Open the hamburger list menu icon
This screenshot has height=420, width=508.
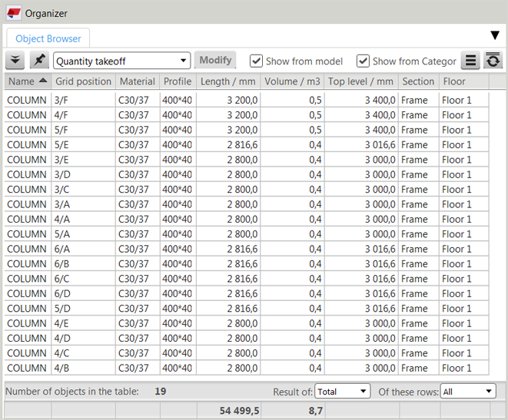470,61
